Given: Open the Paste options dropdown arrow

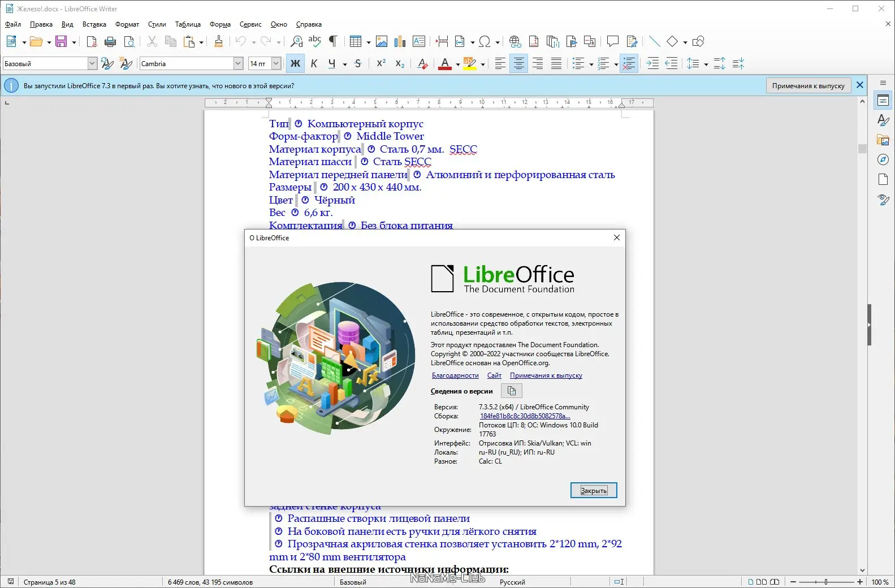Looking at the screenshot, I should (201, 42).
